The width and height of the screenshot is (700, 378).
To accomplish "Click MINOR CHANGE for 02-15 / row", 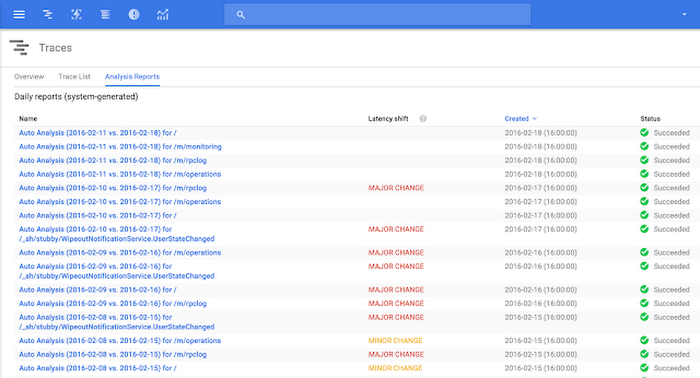I will (395, 368).
